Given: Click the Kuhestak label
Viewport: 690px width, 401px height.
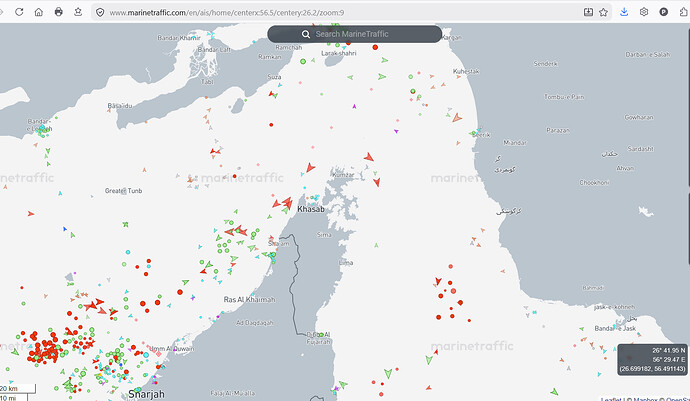Looking at the screenshot, I should click(x=466, y=71).
